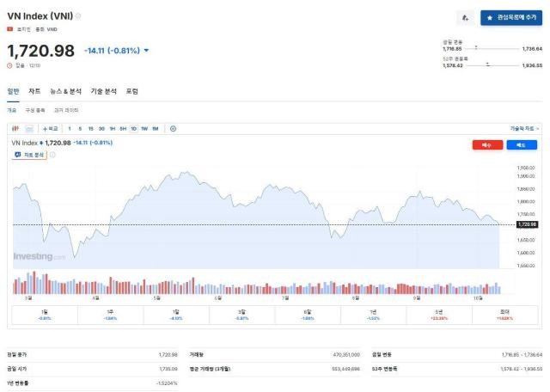
Task: Select the 1주 (1 week) range cell
Action: coord(110,315)
